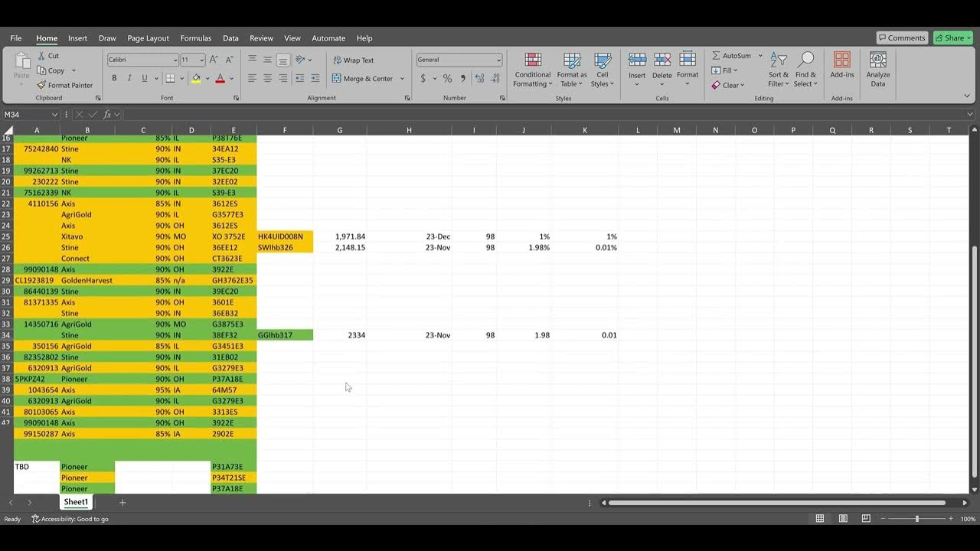Align text to middle vertically

tap(267, 59)
